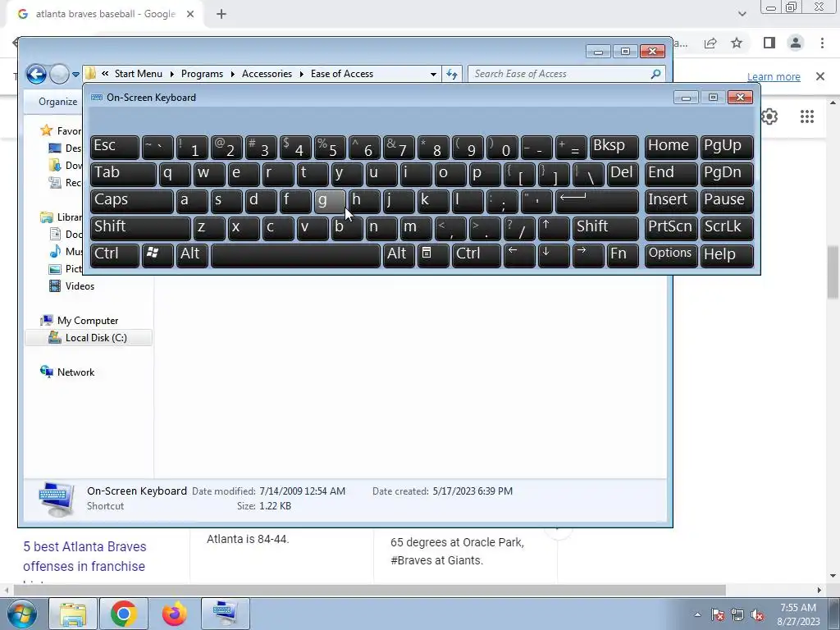Open a new Chrome tab with the plus button
This screenshot has height=630, width=840.
tap(221, 15)
